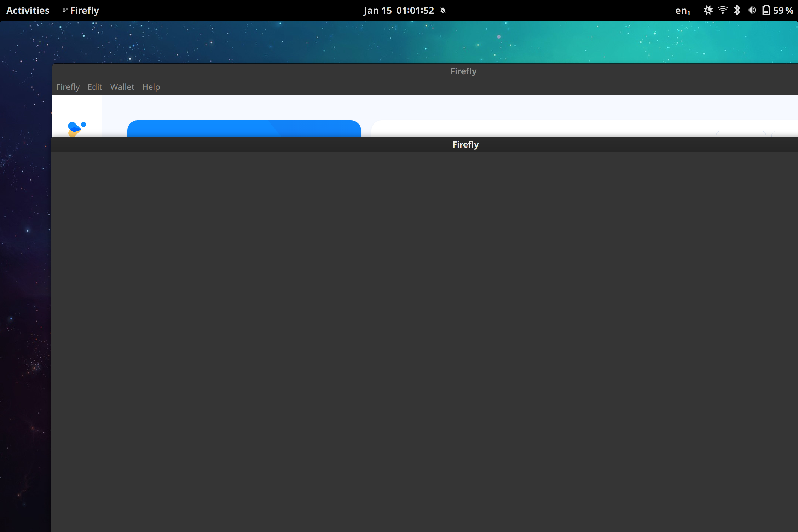Screen dimensions: 798x532
Task: Open the Activities overview
Action: point(28,10)
